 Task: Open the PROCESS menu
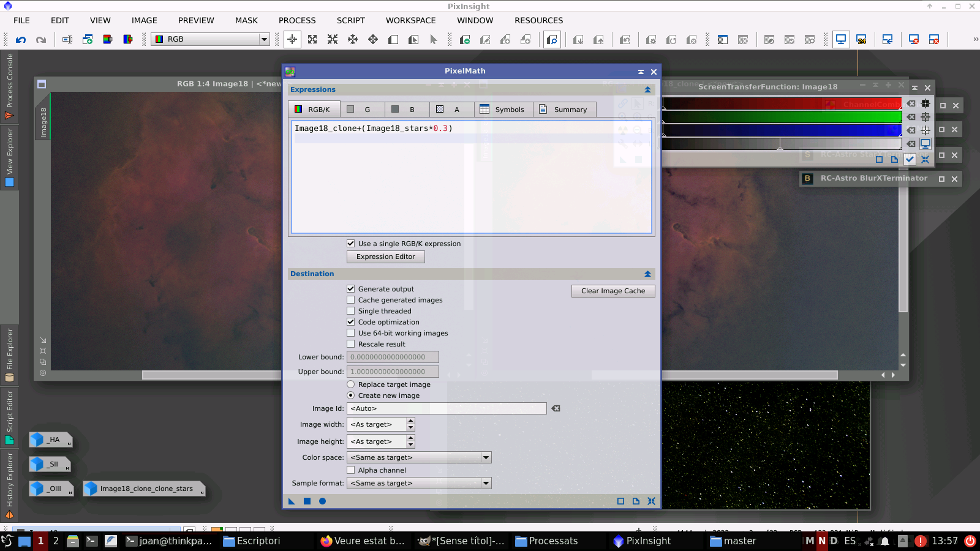coord(297,20)
